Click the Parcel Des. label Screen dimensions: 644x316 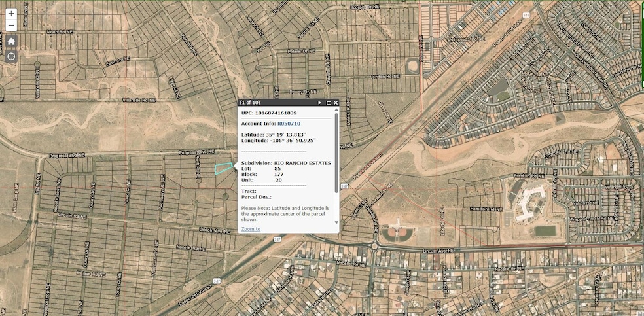coord(257,197)
